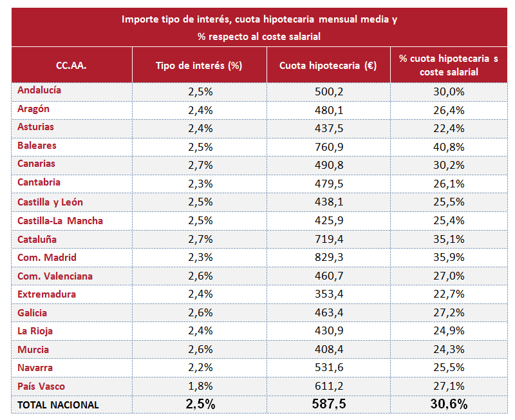Select the Tipo de interés (%) header
This screenshot has width=515, height=420.
click(x=199, y=65)
